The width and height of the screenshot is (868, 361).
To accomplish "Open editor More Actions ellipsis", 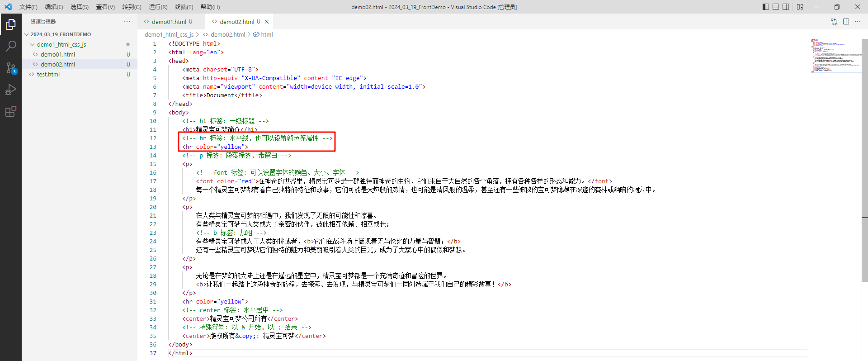I will (x=858, y=22).
